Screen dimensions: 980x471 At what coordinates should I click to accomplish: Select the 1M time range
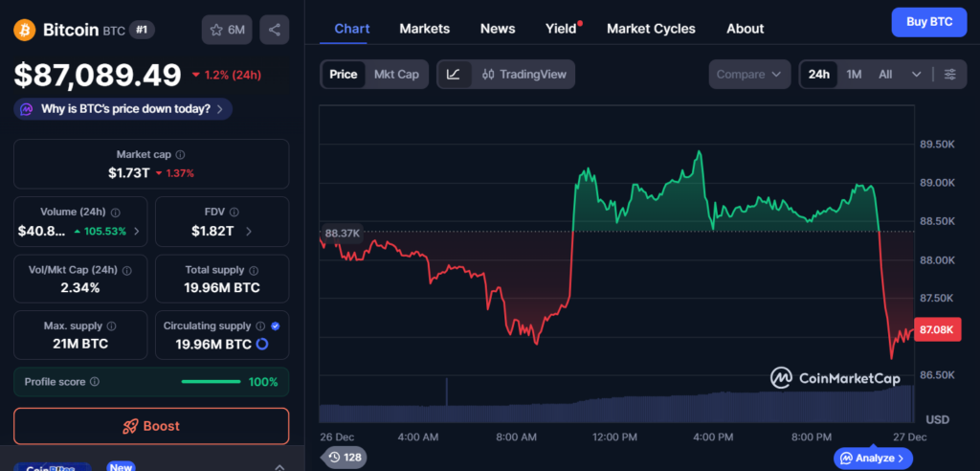pos(854,75)
